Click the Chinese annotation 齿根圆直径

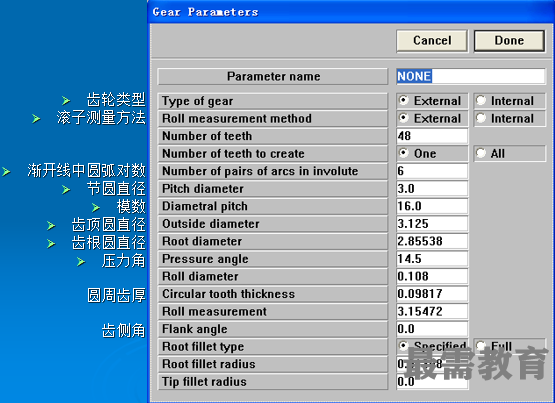click(x=109, y=243)
